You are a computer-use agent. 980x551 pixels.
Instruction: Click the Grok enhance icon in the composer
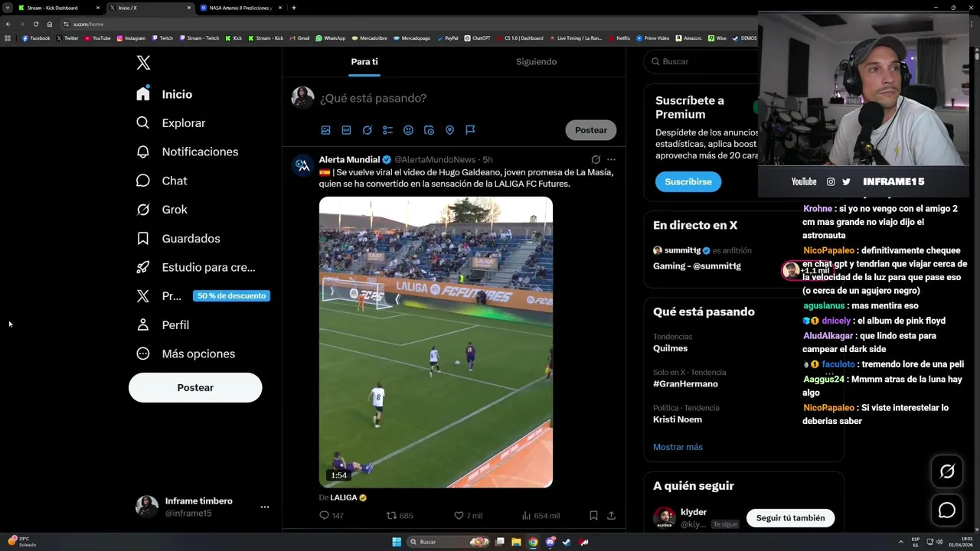coord(367,130)
